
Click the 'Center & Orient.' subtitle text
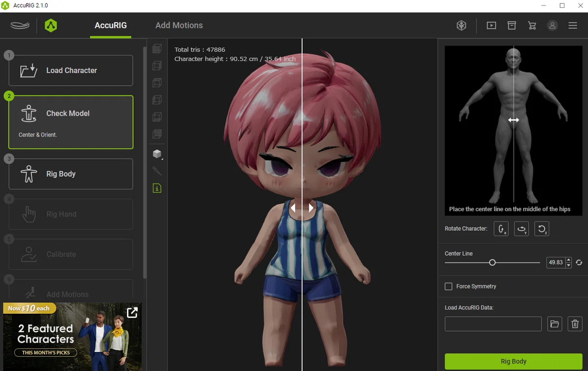point(38,135)
